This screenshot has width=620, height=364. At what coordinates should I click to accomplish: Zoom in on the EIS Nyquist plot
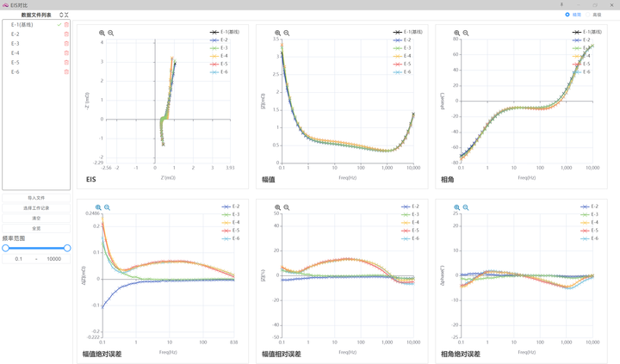102,34
